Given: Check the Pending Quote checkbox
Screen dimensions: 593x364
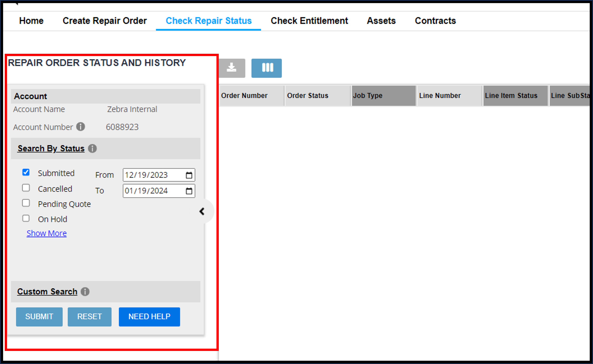Looking at the screenshot, I should pos(26,203).
